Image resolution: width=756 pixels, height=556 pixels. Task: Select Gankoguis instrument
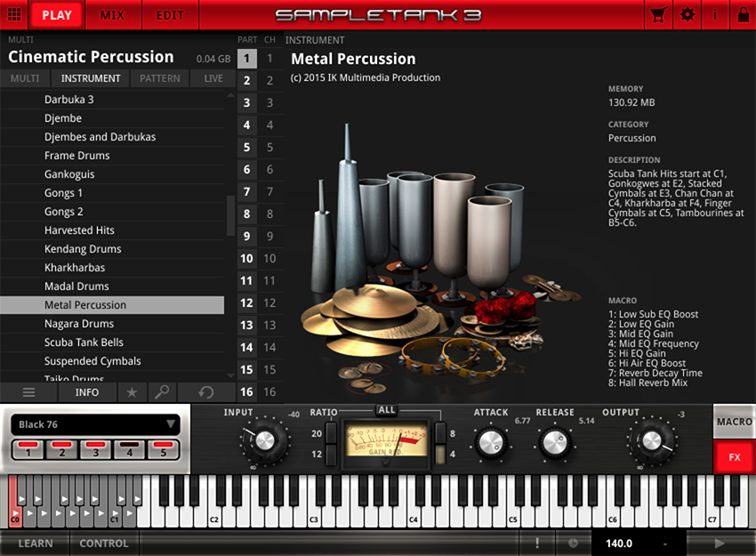click(112, 174)
